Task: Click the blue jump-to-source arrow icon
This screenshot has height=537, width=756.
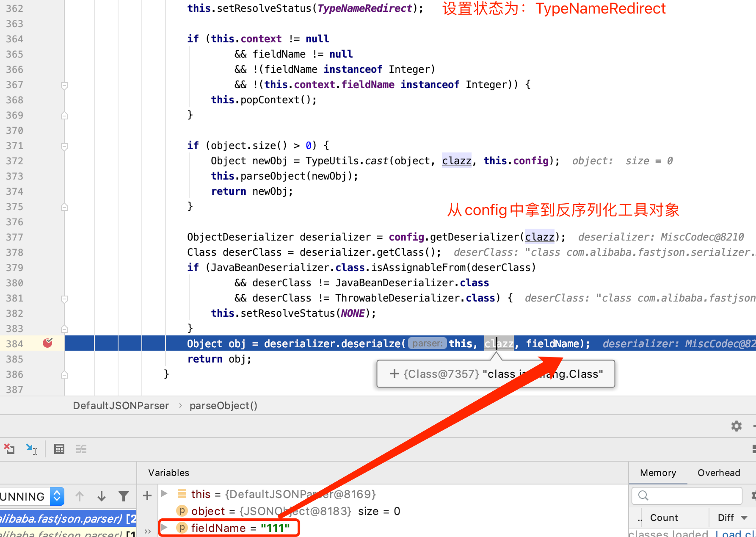Action: coord(32,448)
